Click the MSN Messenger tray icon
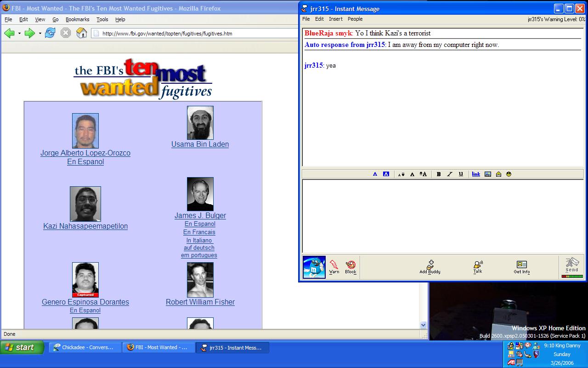588x368 pixels. click(536, 346)
